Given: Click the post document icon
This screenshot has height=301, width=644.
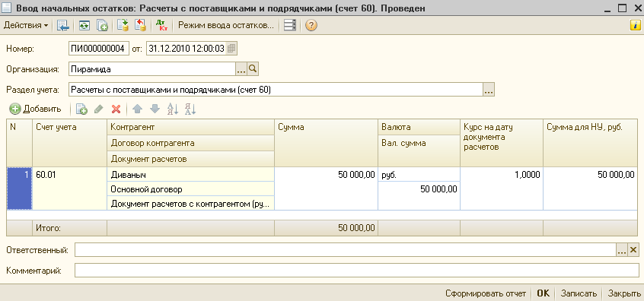Looking at the screenshot, I should coord(123,25).
